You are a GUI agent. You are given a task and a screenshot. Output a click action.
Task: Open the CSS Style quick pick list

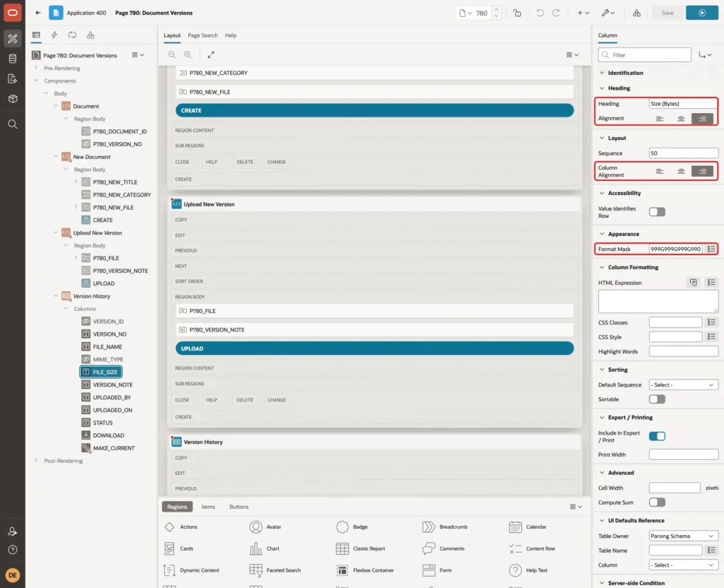pos(711,337)
